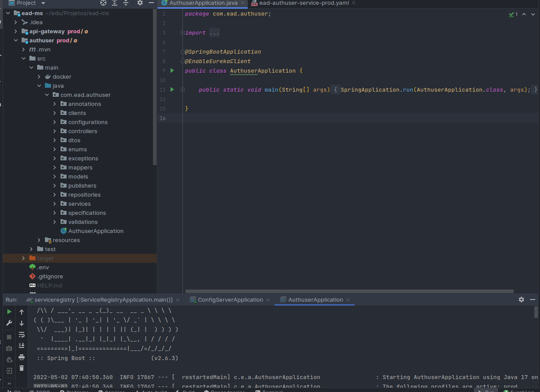Stop the running AuthuserApplication process
The image size is (540, 392).
(x=9, y=337)
